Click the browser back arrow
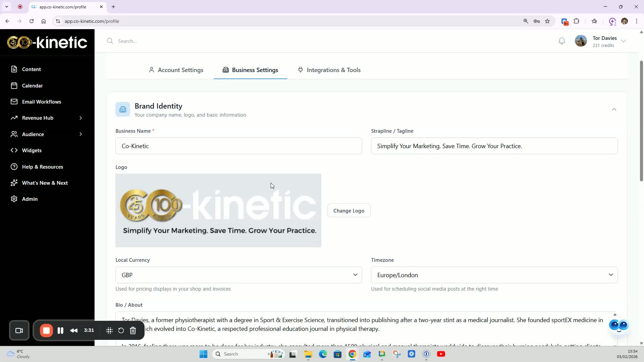 7,21
